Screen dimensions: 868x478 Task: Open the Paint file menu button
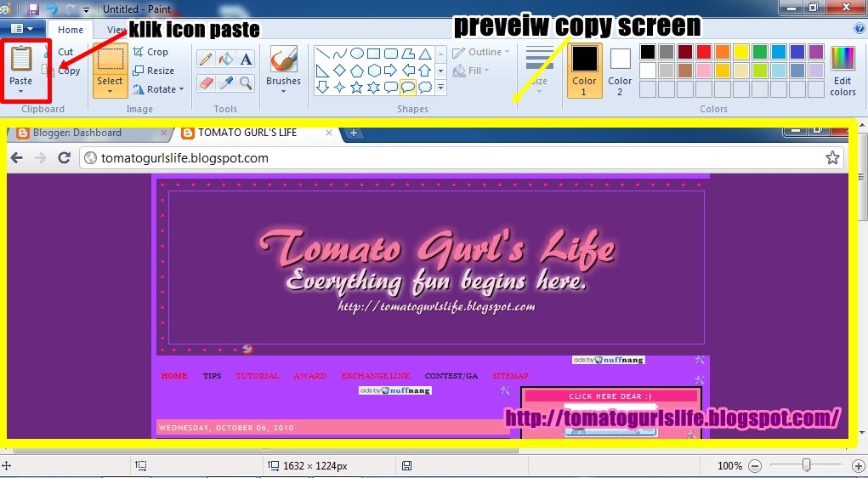(x=22, y=28)
